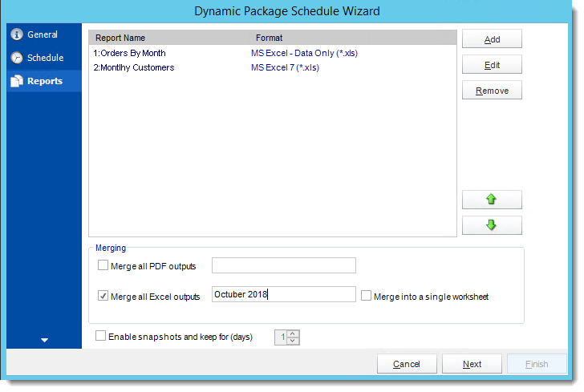Click the Reports documents icon
The width and height of the screenshot is (584, 392).
click(17, 81)
